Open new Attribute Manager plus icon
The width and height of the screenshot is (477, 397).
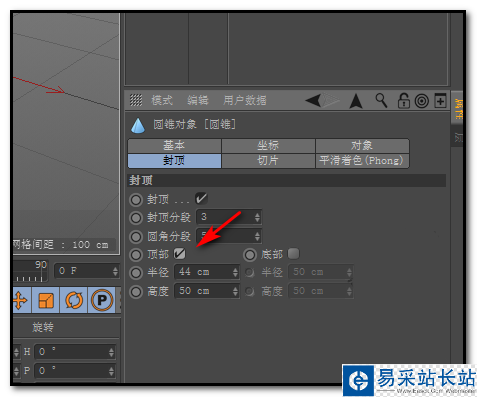point(440,100)
